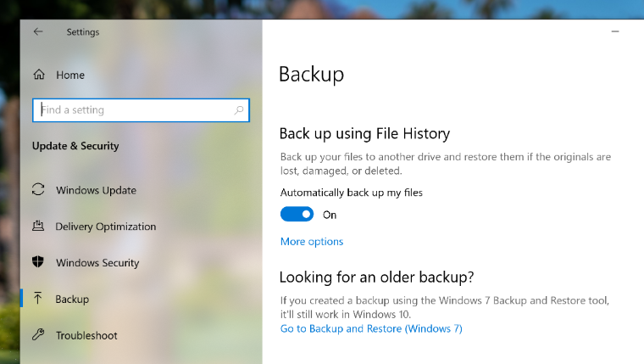Click the Update & Security heading

[75, 146]
